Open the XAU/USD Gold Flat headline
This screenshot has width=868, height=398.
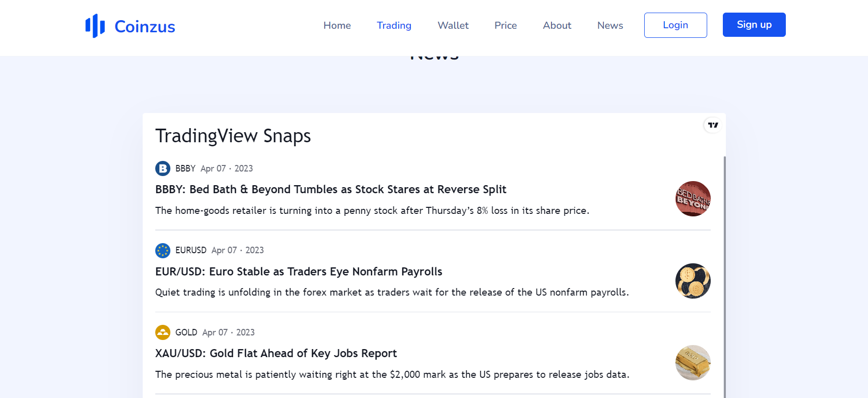click(276, 354)
